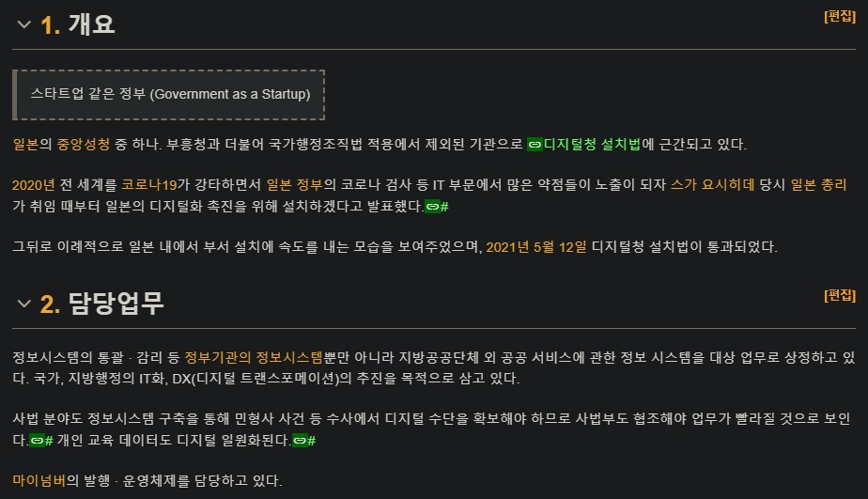Viewport: 868px width, 499px height.
Task: Open external # reference after 발표했다
Action: 437,207
